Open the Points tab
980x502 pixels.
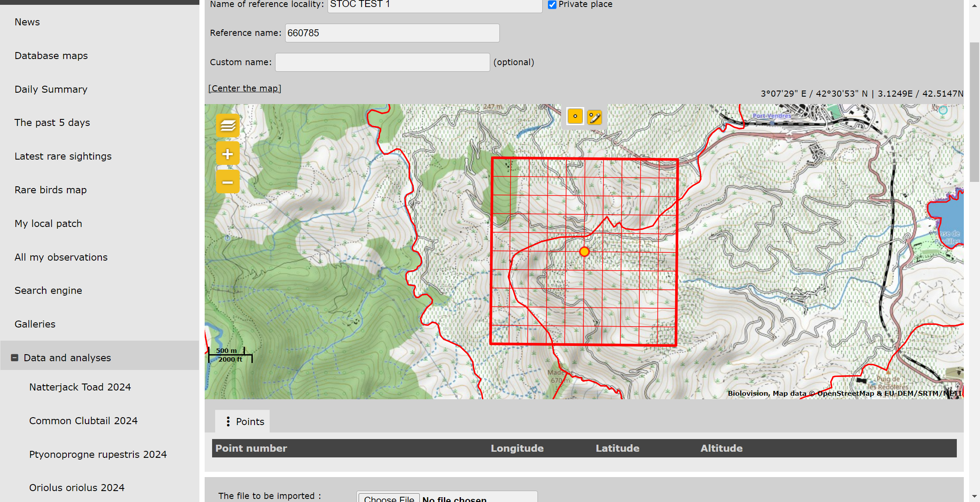[x=250, y=422]
